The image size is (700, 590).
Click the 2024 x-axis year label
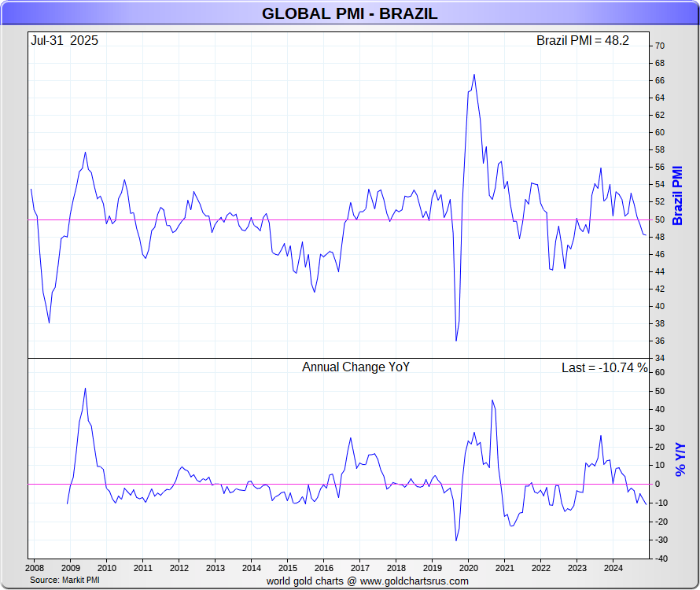613,568
